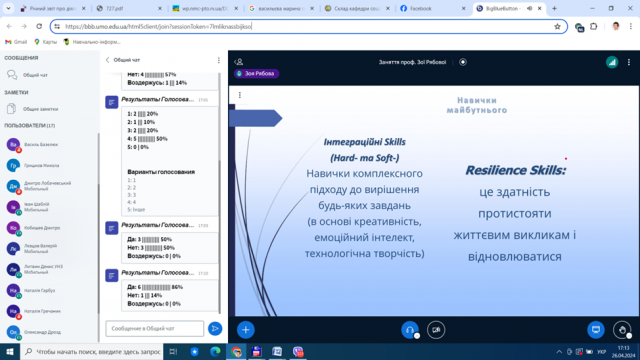Click the Windows taskbar search box
The image size is (640, 360).
pyautogui.click(x=91, y=351)
